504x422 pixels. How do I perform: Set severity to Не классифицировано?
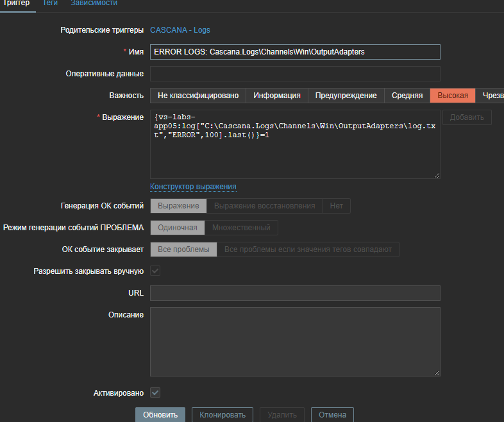[x=197, y=96]
